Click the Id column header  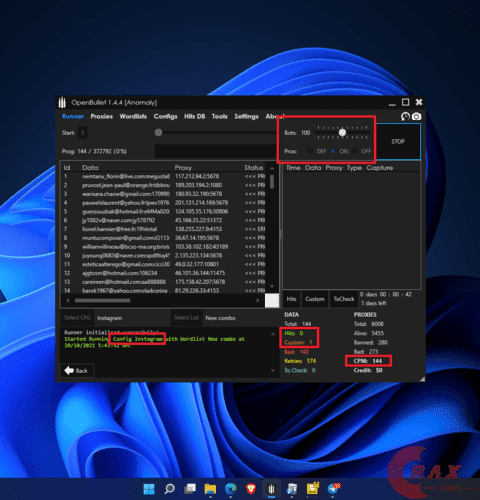[67, 168]
